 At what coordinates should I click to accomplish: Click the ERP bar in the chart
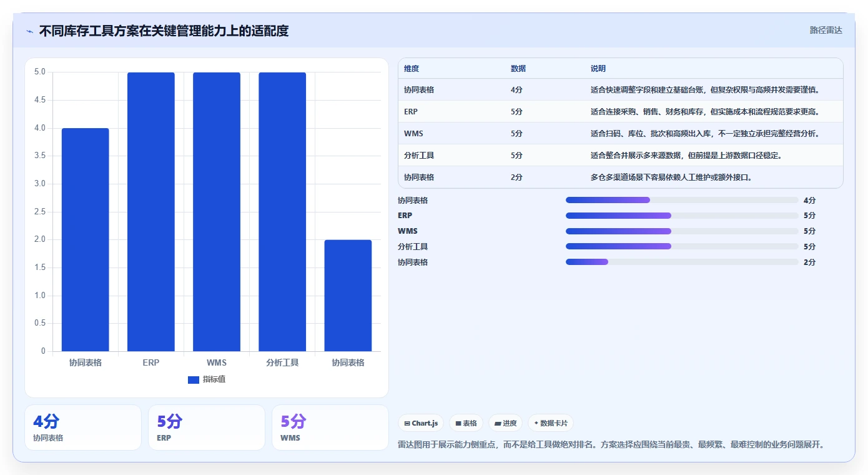pos(151,212)
